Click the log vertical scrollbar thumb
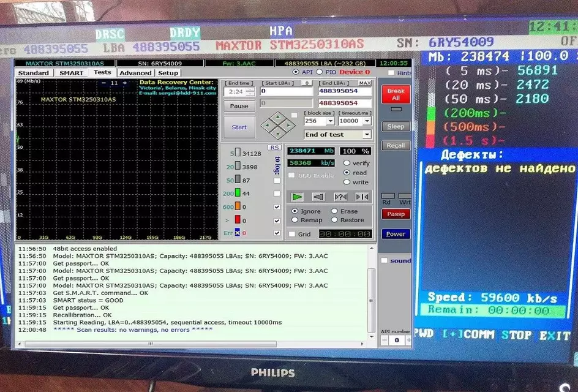This screenshot has width=578, height=392. 371,300
